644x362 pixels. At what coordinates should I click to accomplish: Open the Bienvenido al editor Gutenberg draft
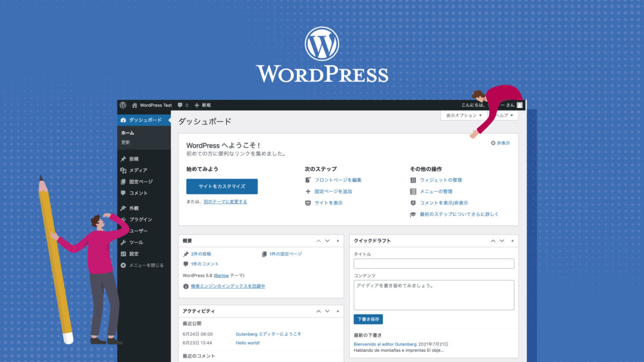[x=385, y=344]
